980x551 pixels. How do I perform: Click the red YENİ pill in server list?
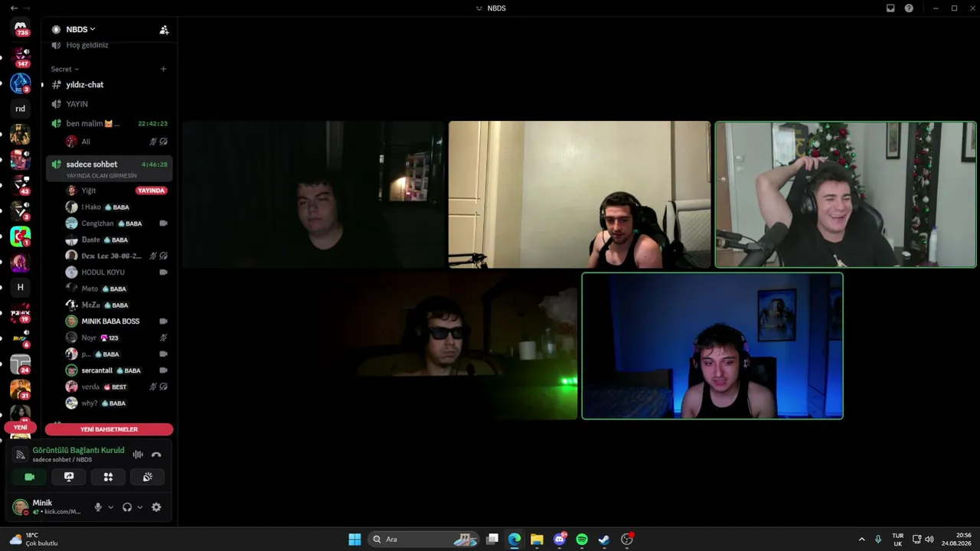[21, 427]
